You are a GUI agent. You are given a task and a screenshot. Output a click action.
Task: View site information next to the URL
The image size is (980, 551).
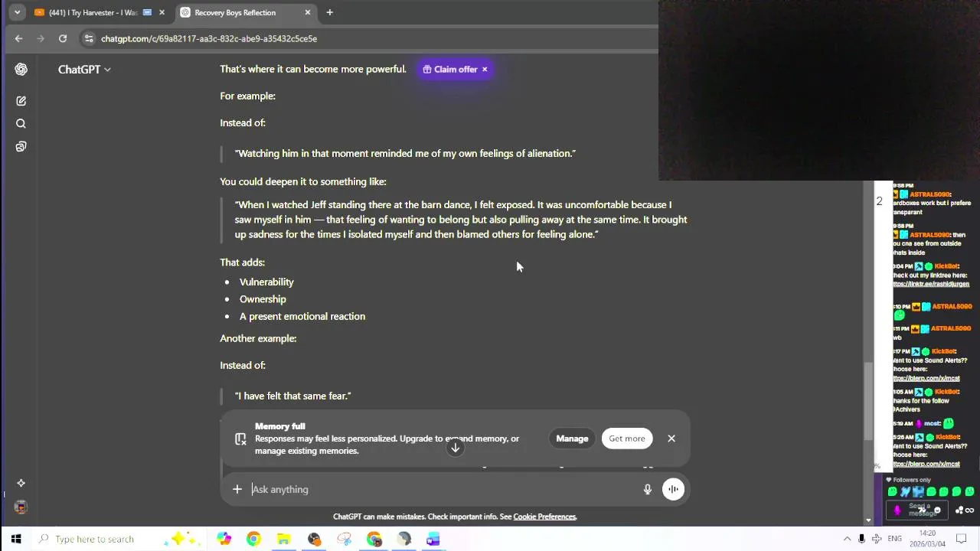[x=89, y=38]
